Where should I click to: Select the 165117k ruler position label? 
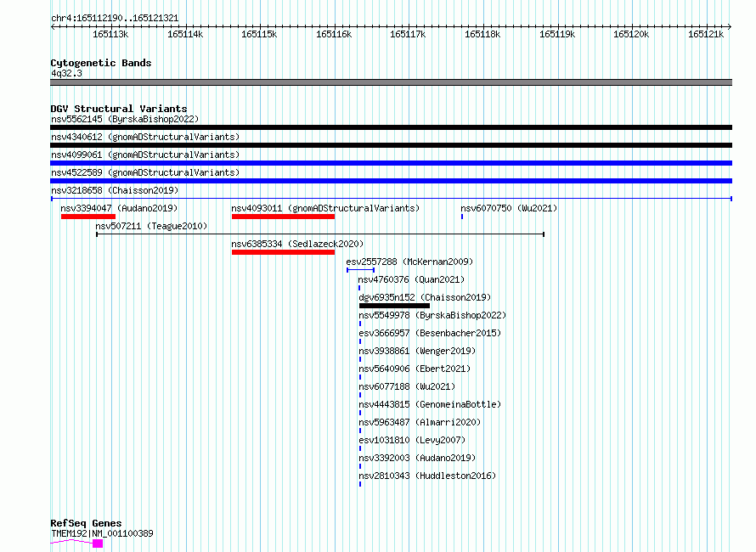408,34
